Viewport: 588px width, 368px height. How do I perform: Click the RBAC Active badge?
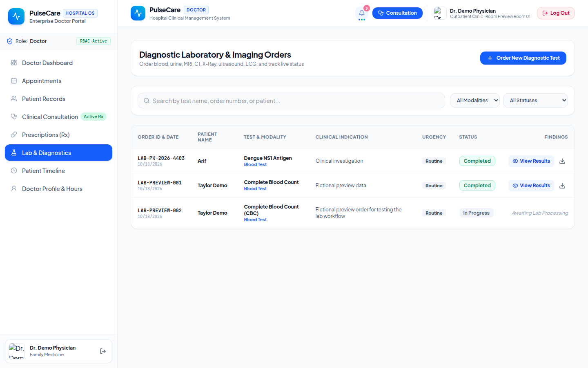pos(94,41)
